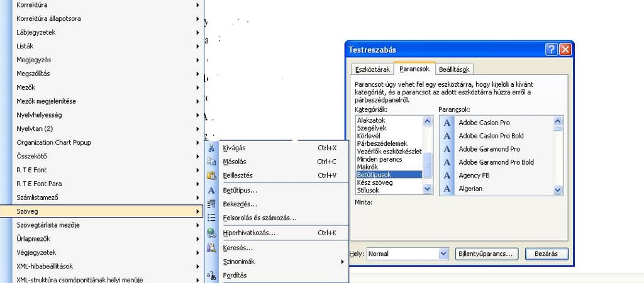The height and width of the screenshot is (283, 644).
Task: Click the copy icon next to Másolás
Action: tap(212, 162)
